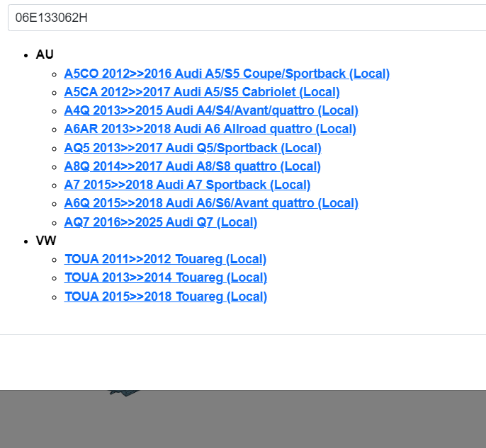The height and width of the screenshot is (448, 486).
Task: Open the A5CO Audi A5/S5 Coupe/Sportback link
Action: [227, 74]
